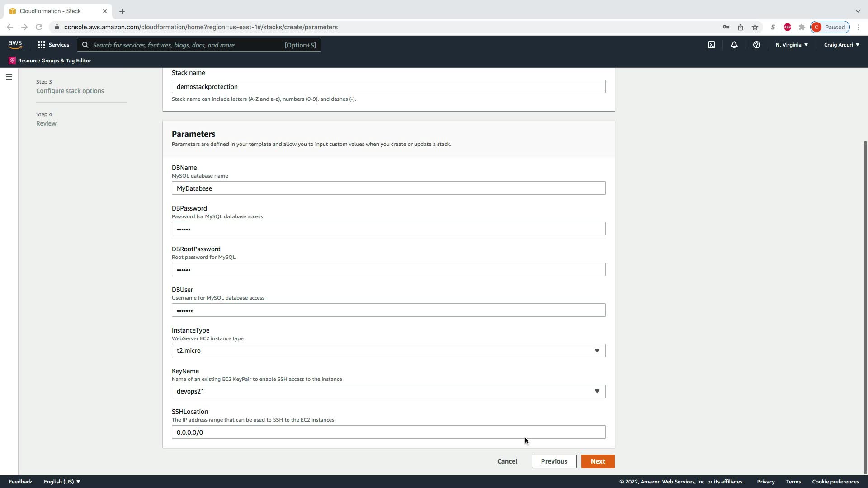Image resolution: width=868 pixels, height=488 pixels.
Task: Click the browser extensions puzzle icon
Action: coord(802,27)
